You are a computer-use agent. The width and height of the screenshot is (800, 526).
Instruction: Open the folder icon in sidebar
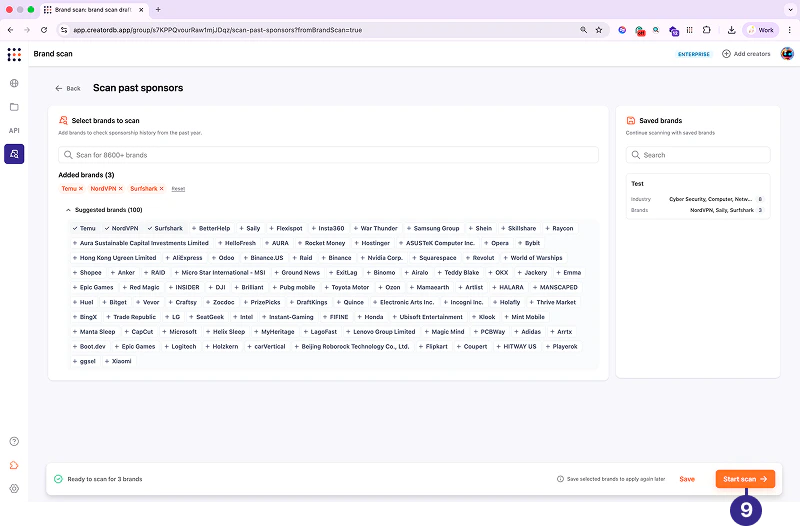point(14,107)
